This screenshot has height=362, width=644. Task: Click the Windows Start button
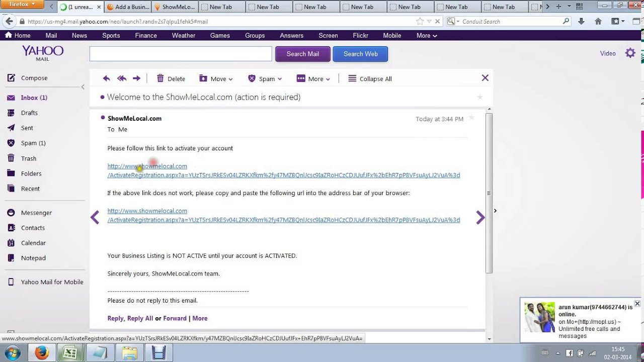[x=12, y=353]
